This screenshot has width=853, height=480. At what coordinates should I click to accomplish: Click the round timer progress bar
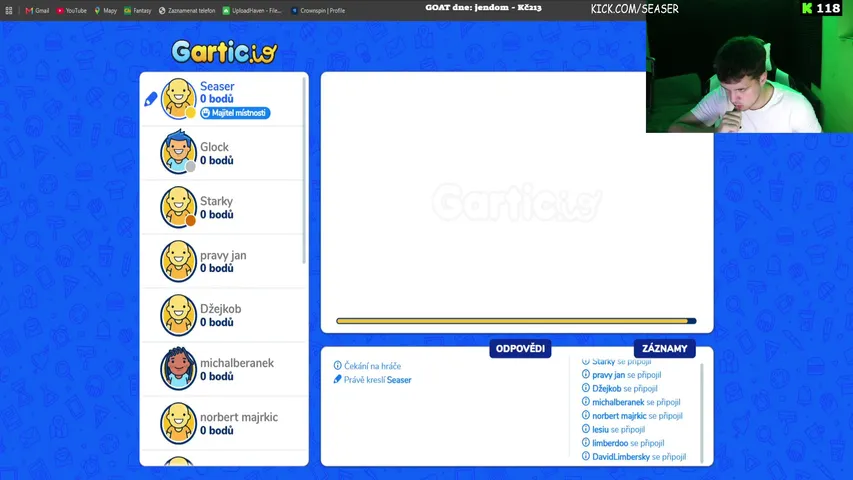[x=516, y=321]
